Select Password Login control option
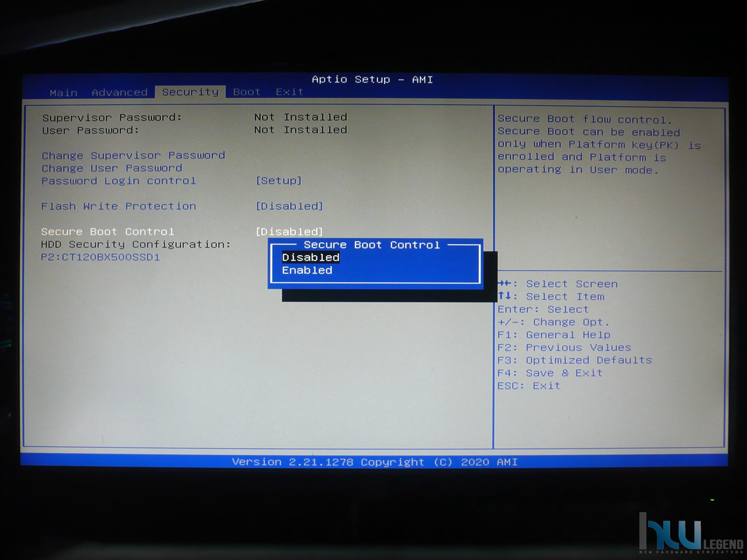This screenshot has width=747, height=560. 119,181
